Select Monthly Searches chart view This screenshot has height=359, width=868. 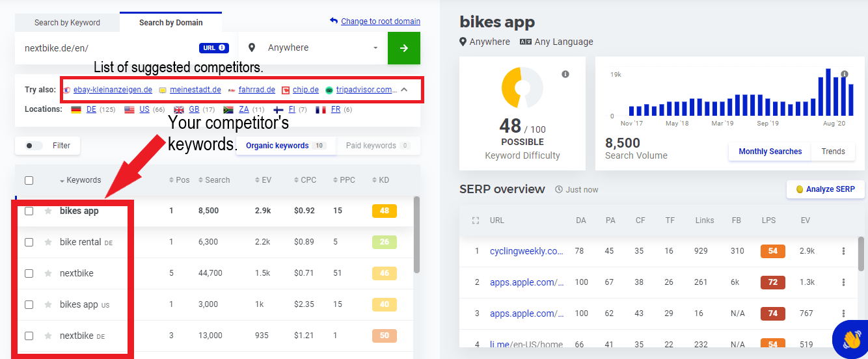pos(770,152)
